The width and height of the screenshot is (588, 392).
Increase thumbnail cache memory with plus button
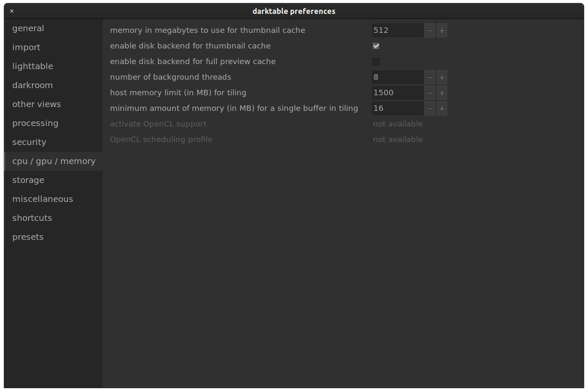coord(442,30)
